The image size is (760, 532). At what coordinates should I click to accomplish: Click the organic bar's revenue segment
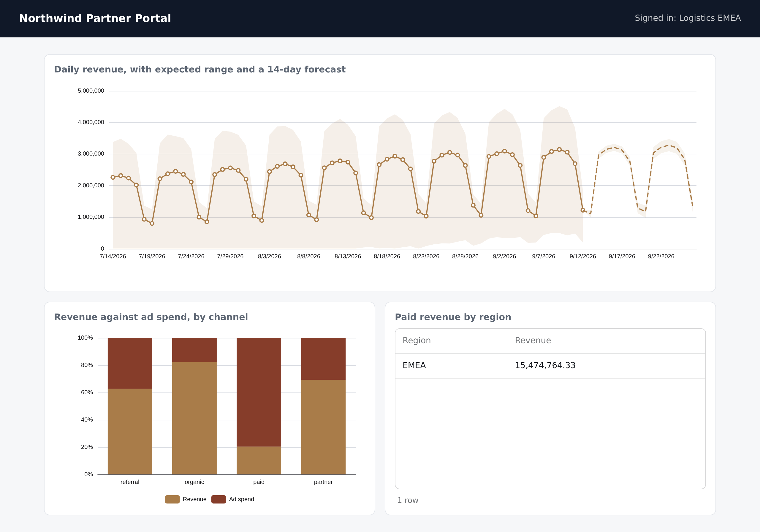tap(194, 418)
